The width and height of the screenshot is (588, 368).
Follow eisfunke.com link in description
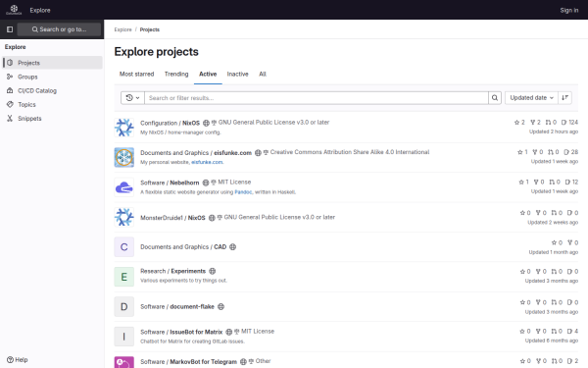(x=207, y=162)
